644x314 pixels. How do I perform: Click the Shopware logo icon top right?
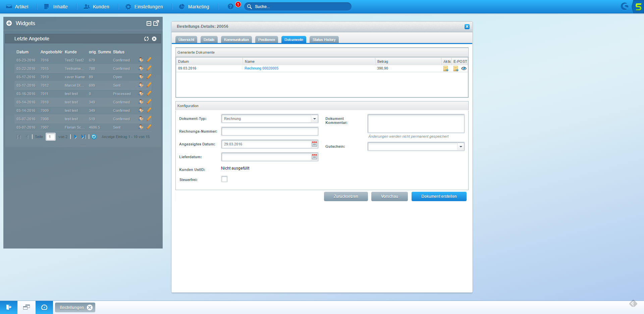click(624, 6)
